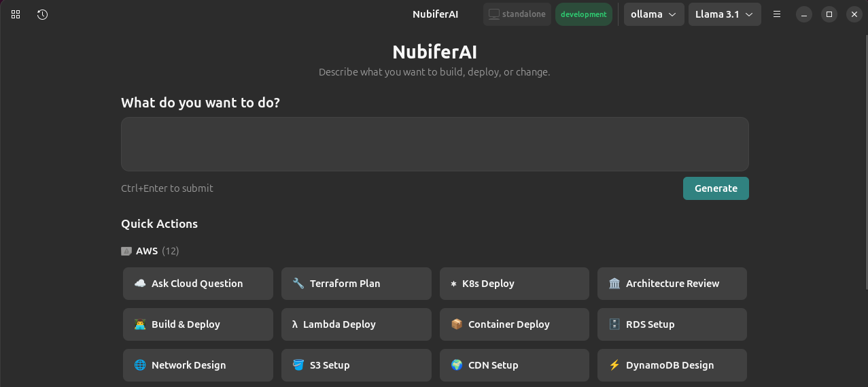Select the RDS Setup quick action

(672, 324)
